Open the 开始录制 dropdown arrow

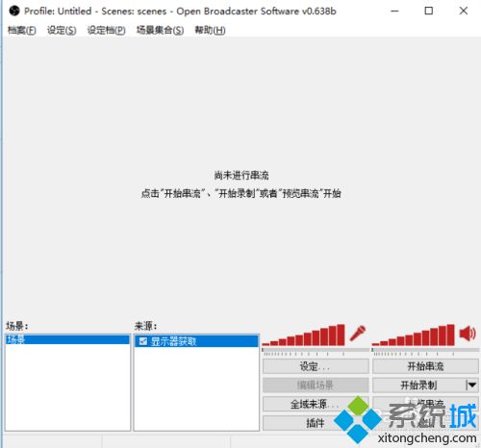471,385
